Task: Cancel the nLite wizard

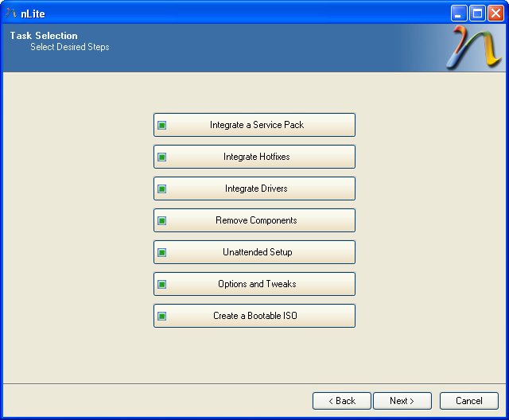Action: point(468,401)
